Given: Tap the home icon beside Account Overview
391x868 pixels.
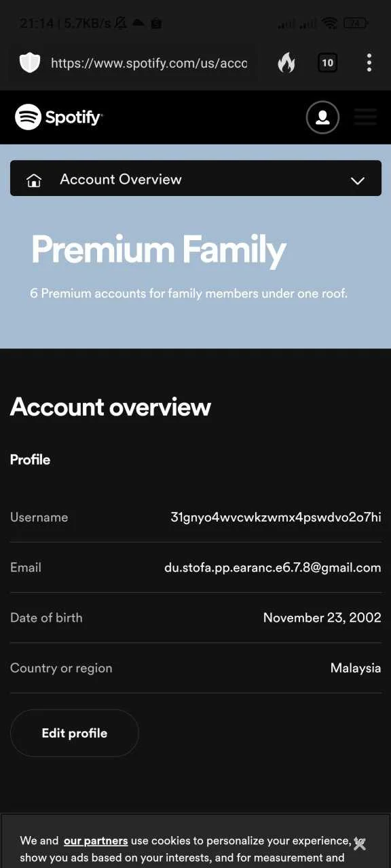Looking at the screenshot, I should (34, 180).
